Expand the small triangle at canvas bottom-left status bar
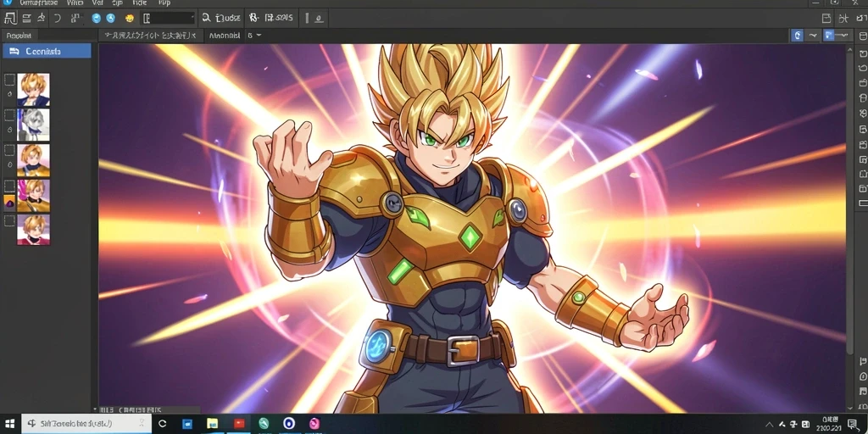868x434 pixels. (x=95, y=409)
